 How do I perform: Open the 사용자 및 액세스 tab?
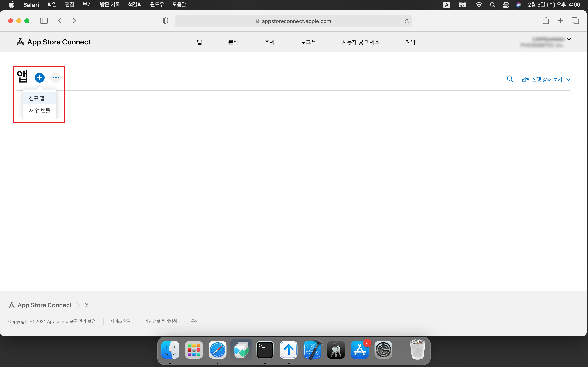point(360,42)
